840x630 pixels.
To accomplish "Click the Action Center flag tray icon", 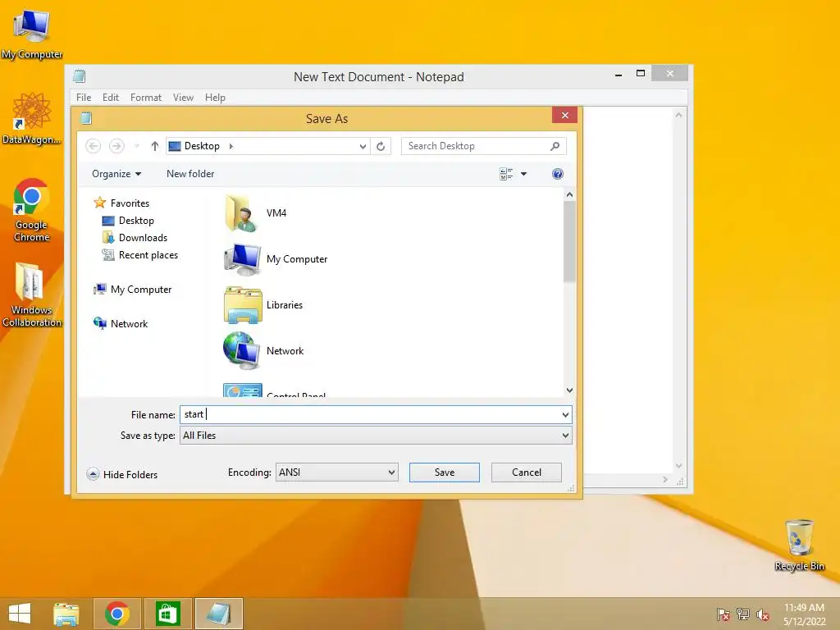I will 724,614.
